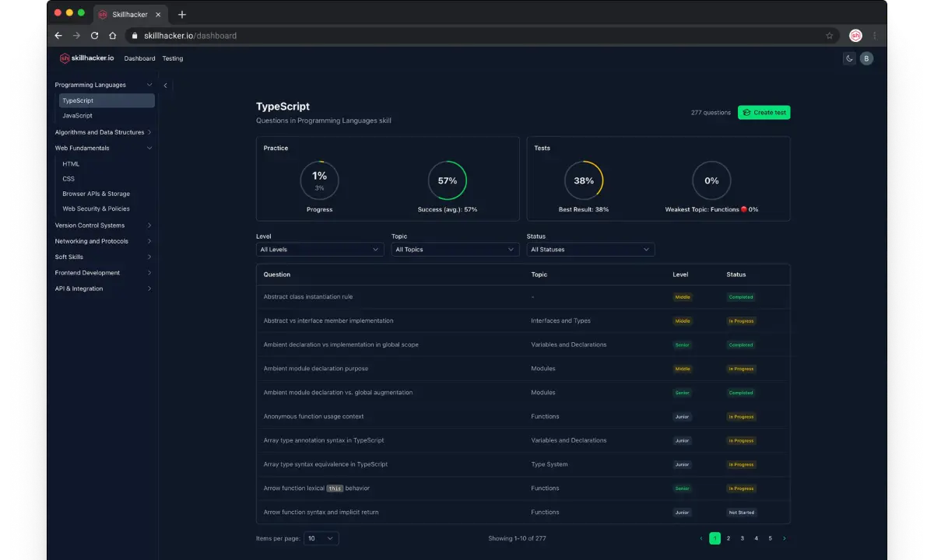Open the All Topics dropdown

455,250
